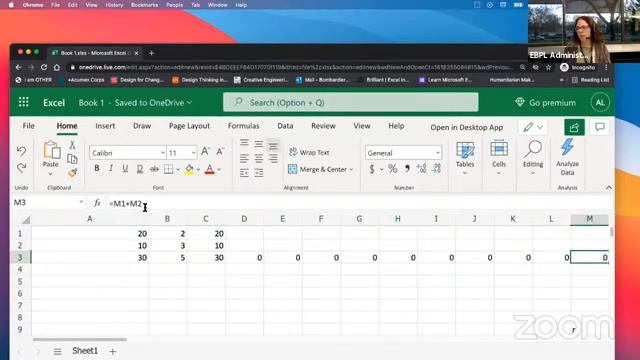Image resolution: width=640 pixels, height=360 pixels.
Task: Open the Editing menu
Action: pyautogui.click(x=533, y=158)
